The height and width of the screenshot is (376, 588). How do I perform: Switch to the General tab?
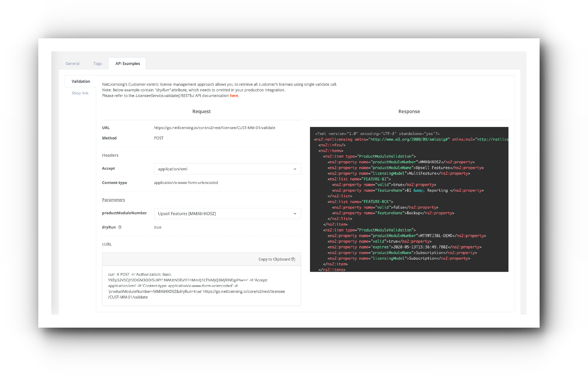(72, 64)
